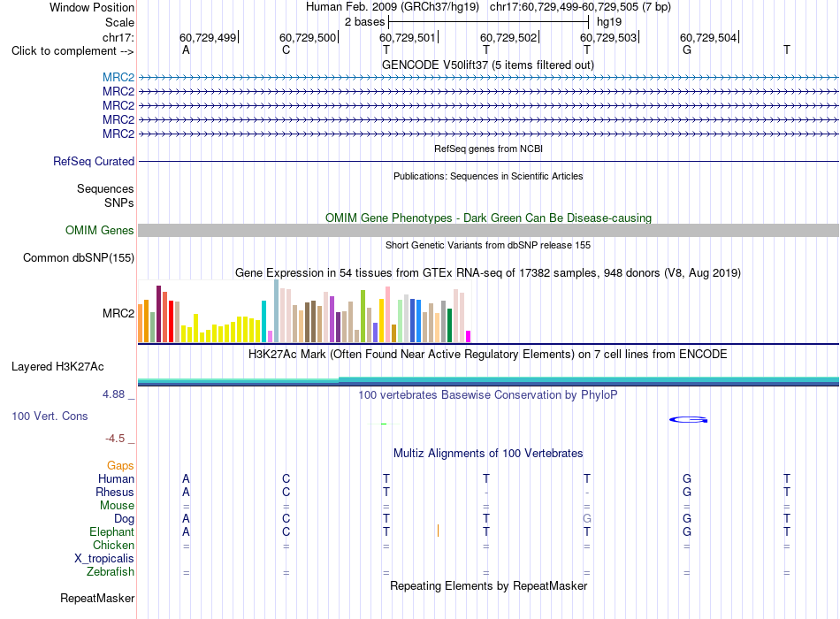840x619 pixels.
Task: Click the Chicken species label
Action: point(113,545)
